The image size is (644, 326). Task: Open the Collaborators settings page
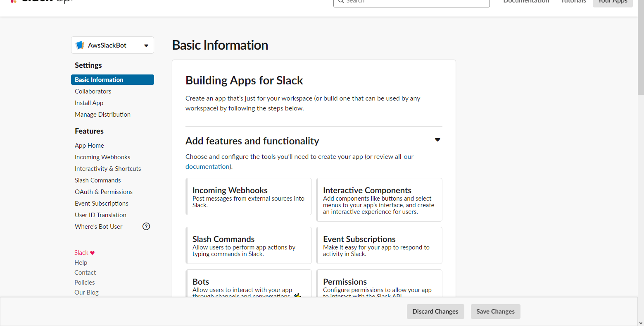[x=93, y=91]
